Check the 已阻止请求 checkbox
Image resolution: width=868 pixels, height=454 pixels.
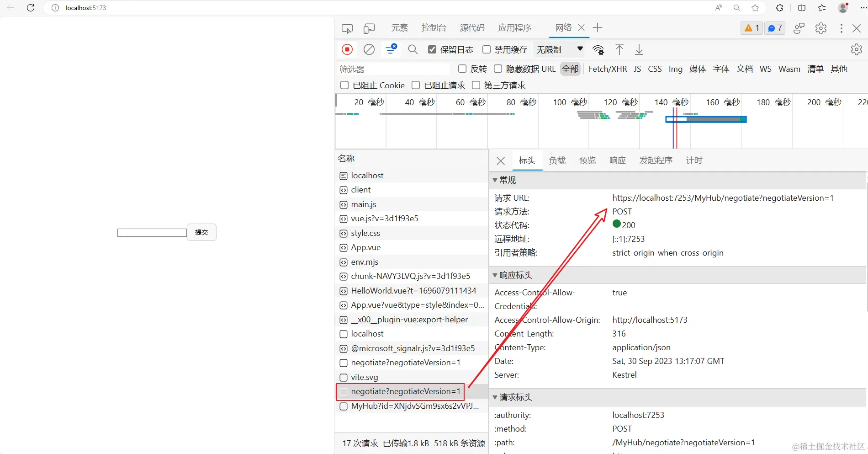pyautogui.click(x=416, y=85)
